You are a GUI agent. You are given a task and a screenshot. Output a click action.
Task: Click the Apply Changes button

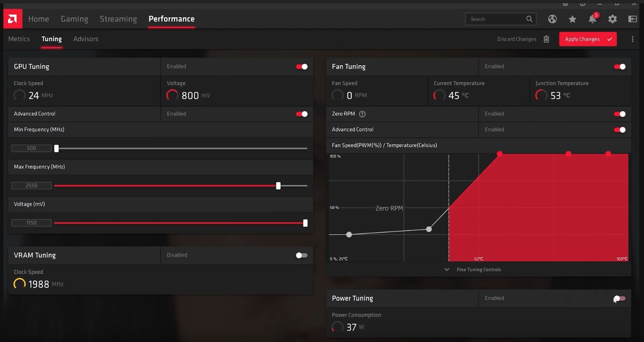pyautogui.click(x=588, y=39)
